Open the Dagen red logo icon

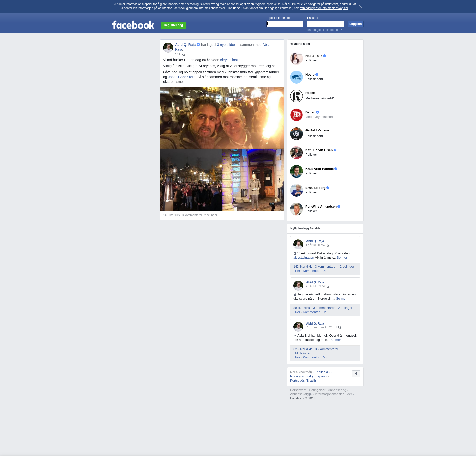coord(296,115)
